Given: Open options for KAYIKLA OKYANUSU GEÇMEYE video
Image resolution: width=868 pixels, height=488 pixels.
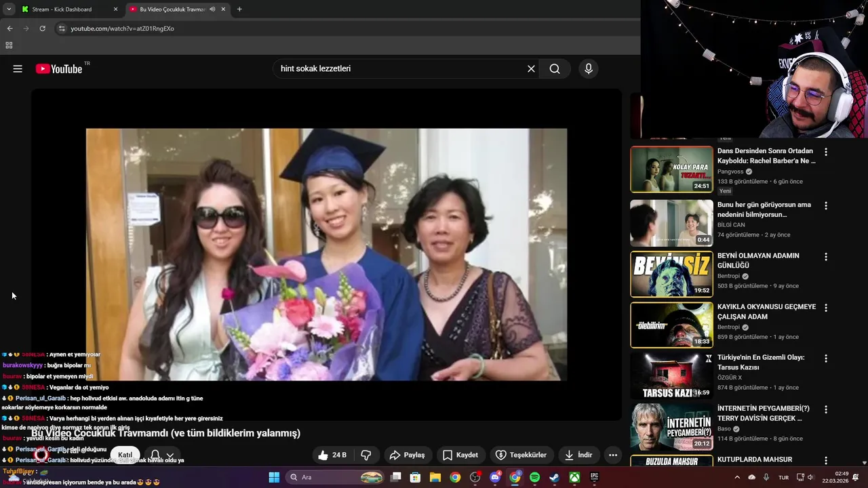Looking at the screenshot, I should click(x=826, y=308).
